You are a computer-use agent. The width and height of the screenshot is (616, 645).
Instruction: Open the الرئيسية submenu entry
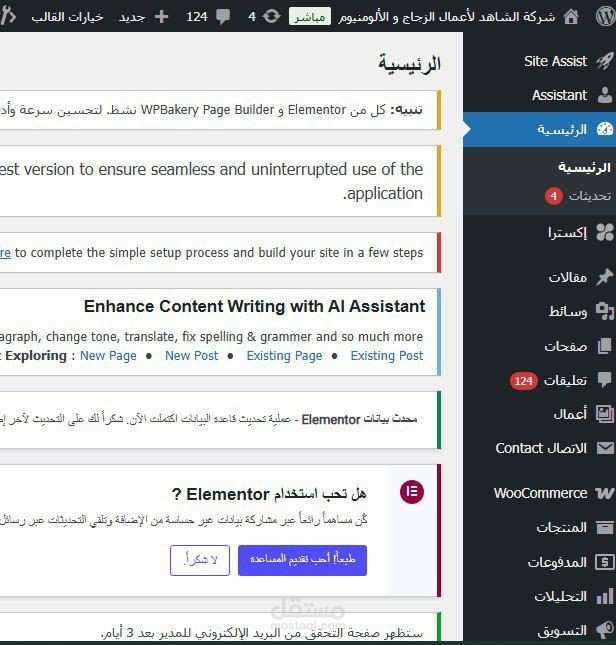(x=584, y=168)
